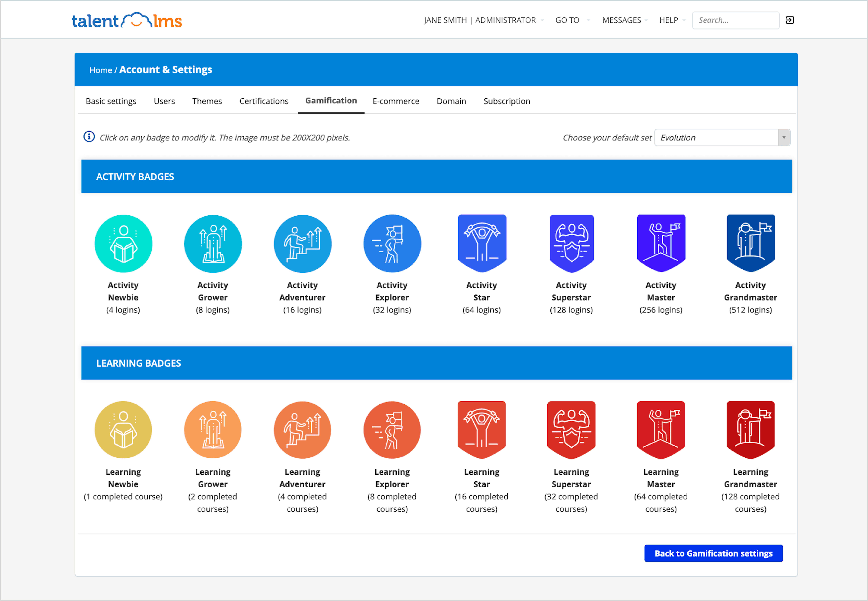
Task: Click the Activity Adventurer badge icon
Action: 302,243
